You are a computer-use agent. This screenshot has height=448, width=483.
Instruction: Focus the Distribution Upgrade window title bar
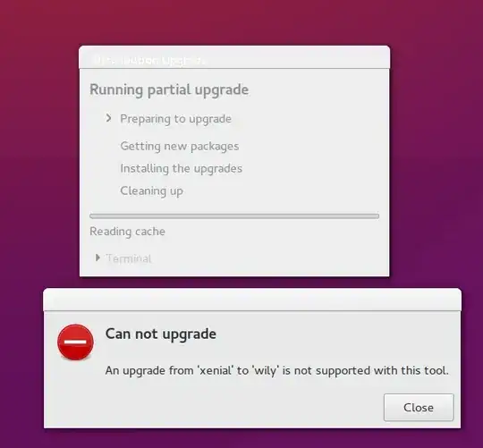(234, 57)
